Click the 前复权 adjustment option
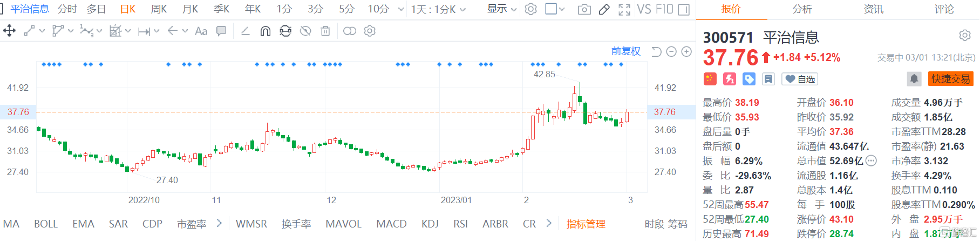This screenshot has height=241, width=980. click(625, 51)
